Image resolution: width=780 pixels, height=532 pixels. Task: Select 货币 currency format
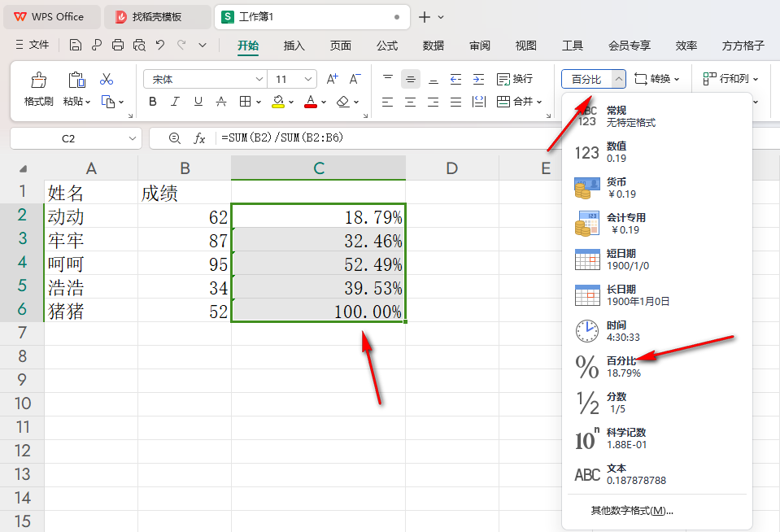(656, 188)
